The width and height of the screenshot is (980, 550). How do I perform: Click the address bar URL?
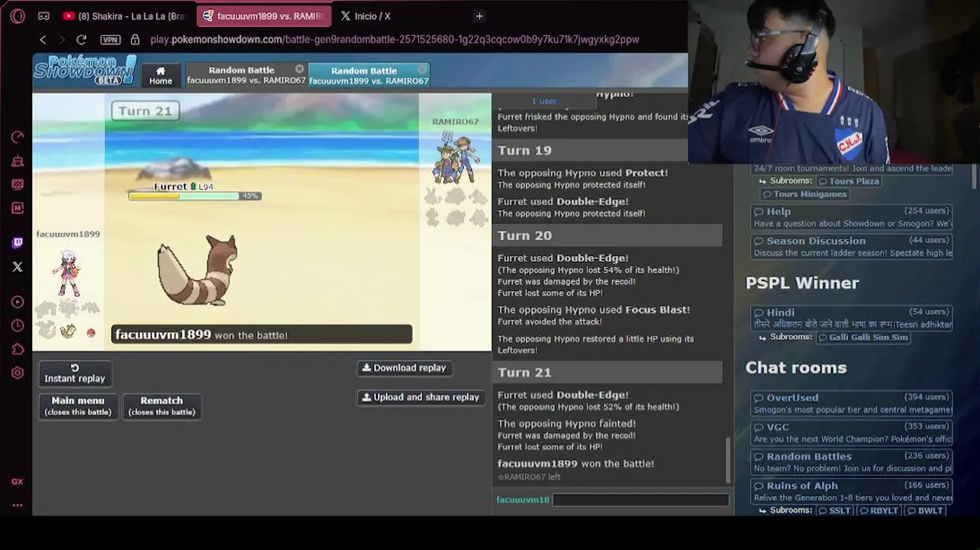coord(395,40)
